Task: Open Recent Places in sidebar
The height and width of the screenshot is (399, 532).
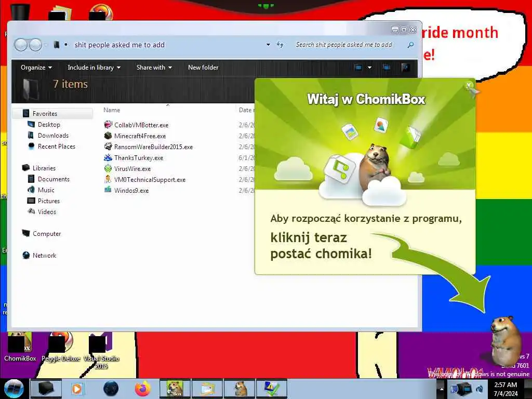Action: coord(56,146)
